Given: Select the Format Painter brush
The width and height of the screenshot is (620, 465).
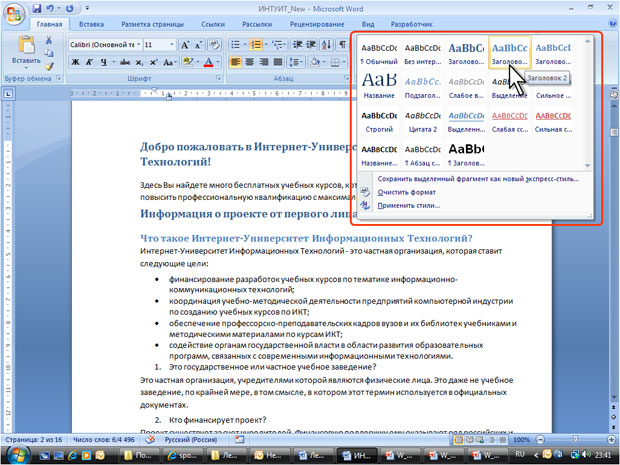Looking at the screenshot, I should (x=49, y=66).
